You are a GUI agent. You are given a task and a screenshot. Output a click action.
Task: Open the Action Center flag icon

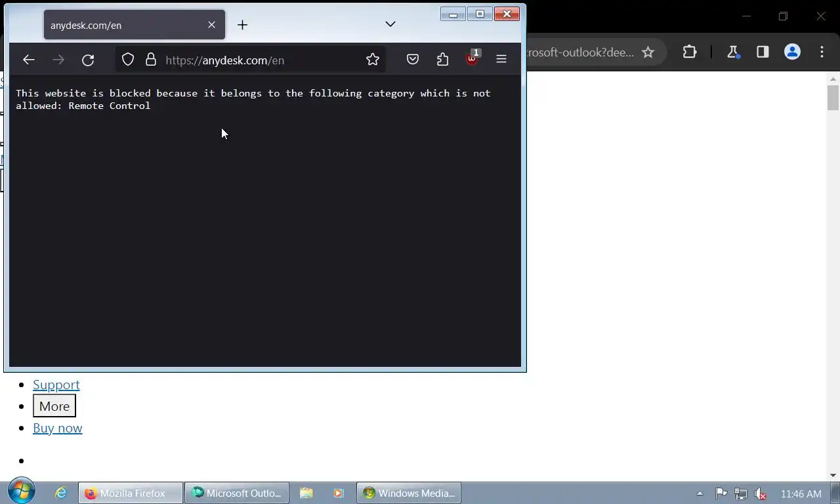click(721, 493)
